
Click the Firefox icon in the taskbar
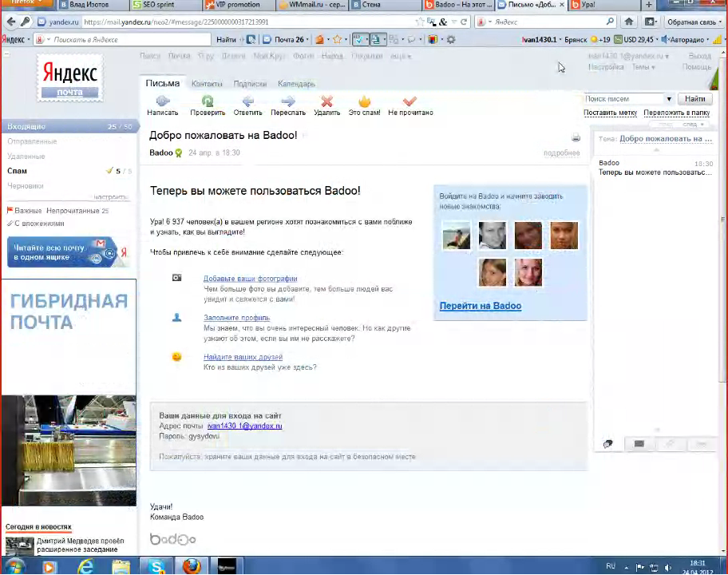click(192, 566)
